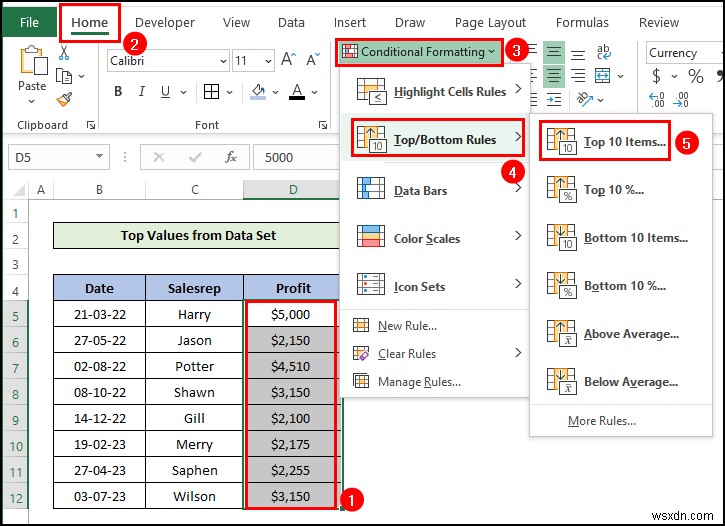Apply Font Color letter A
Image resolution: width=725 pixels, height=526 pixels.
pos(297,92)
